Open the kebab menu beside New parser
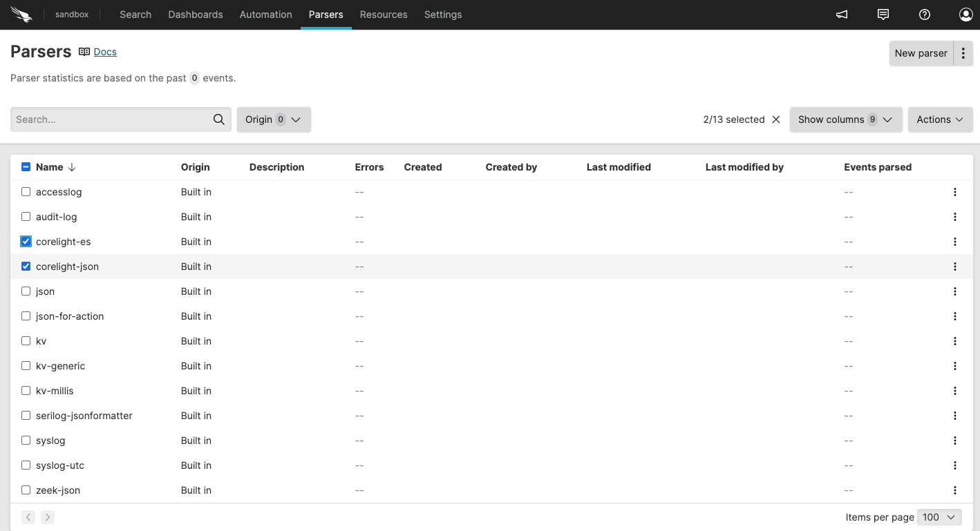This screenshot has height=531, width=980. [963, 52]
